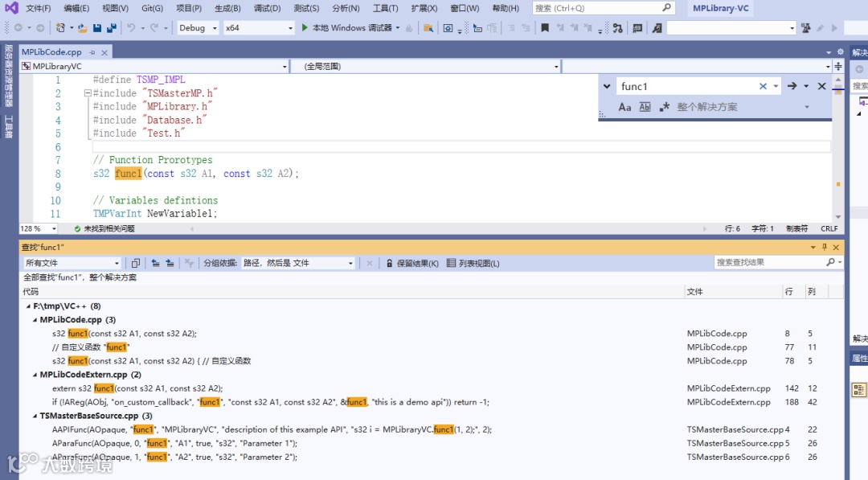The width and height of the screenshot is (868, 480).
Task: Open the search scope 整个解决方案 dropdown
Action: [743, 107]
